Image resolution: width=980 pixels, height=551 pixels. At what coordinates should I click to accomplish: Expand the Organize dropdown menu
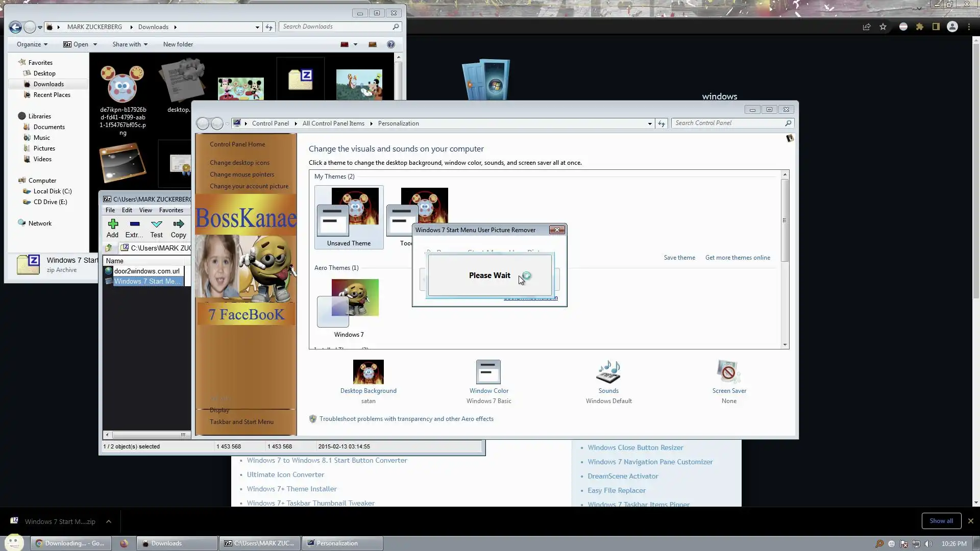32,44
